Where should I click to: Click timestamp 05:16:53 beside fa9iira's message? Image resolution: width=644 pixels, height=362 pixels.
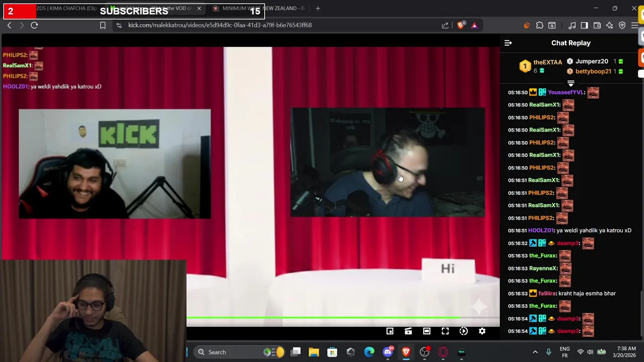point(518,294)
